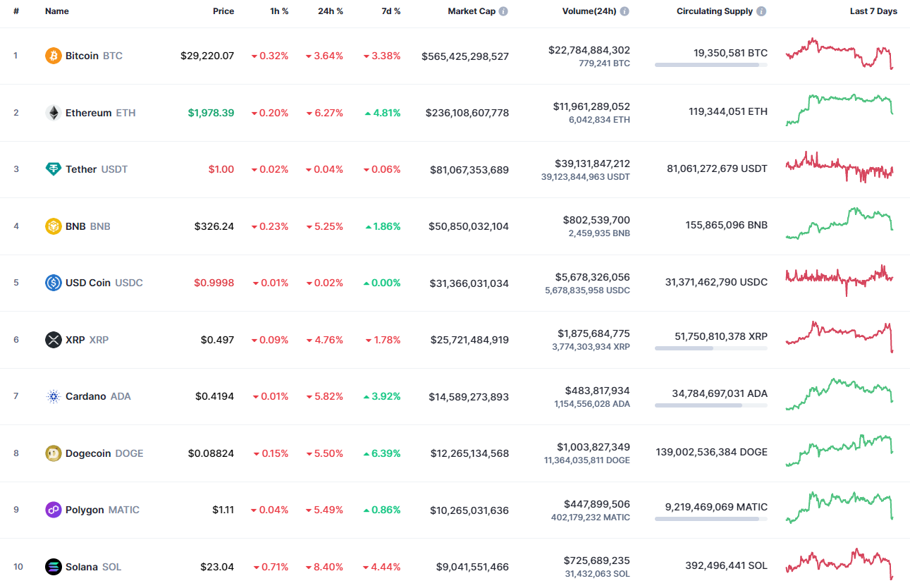The image size is (910, 588).
Task: Open the Volume(24h) info tooltip icon
Action: [624, 11]
